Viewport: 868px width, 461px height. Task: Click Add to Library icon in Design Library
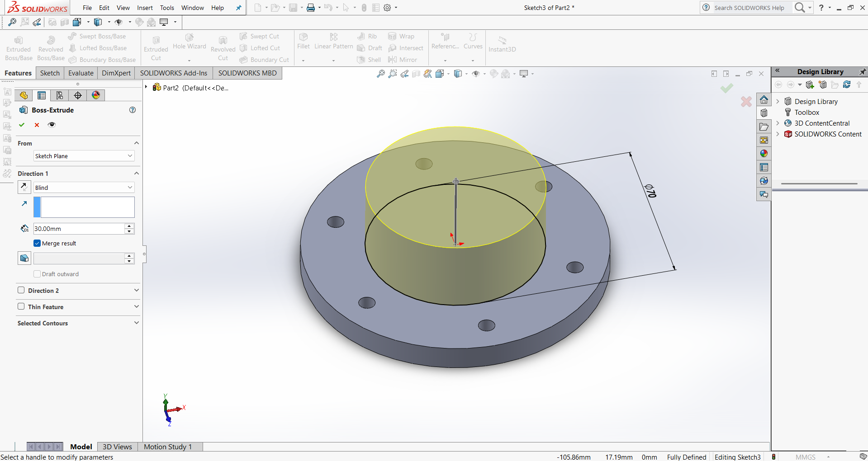click(810, 85)
